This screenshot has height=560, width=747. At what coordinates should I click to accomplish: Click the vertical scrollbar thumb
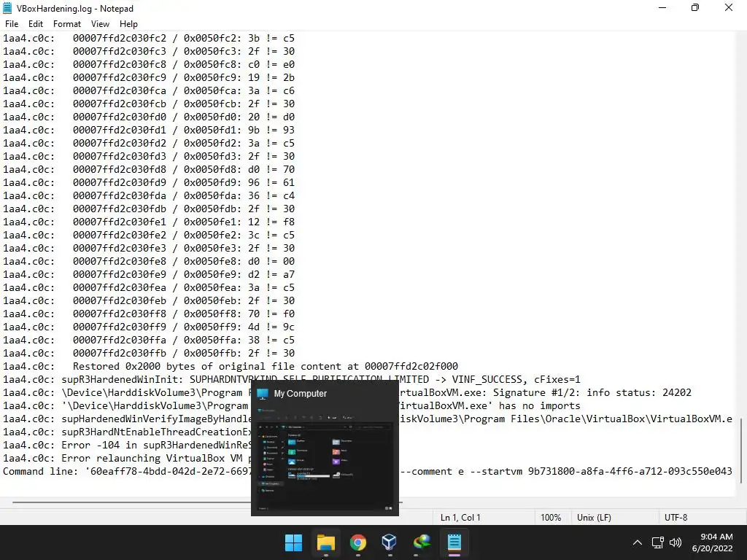click(741, 450)
